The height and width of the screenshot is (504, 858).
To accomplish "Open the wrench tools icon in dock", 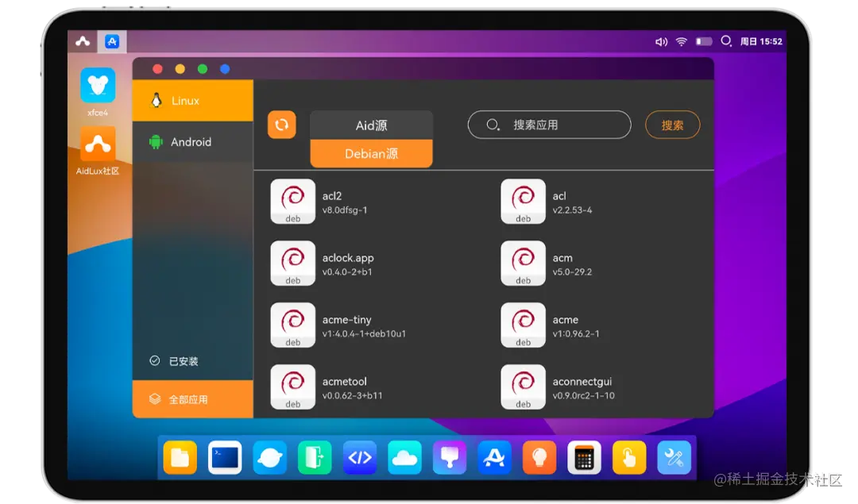I will [x=674, y=457].
